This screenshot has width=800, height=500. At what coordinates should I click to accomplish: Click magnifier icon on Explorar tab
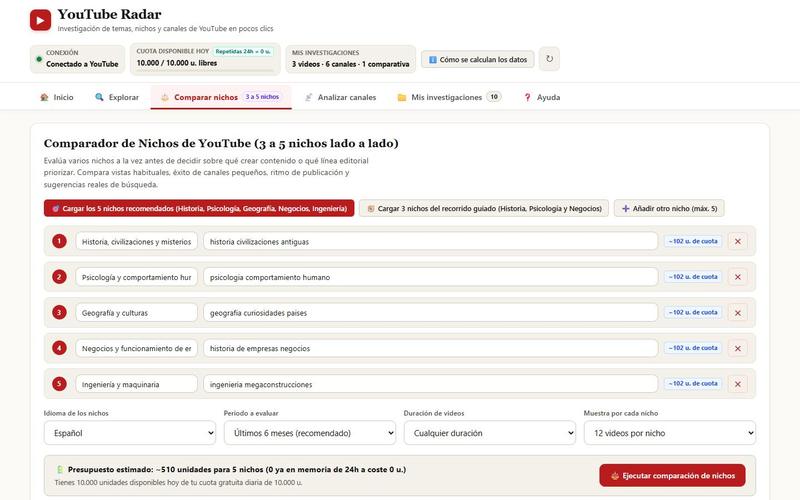pyautogui.click(x=99, y=97)
